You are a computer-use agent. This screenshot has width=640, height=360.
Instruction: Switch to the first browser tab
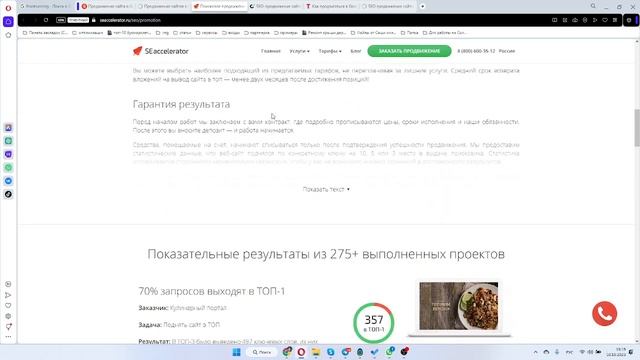pos(45,6)
